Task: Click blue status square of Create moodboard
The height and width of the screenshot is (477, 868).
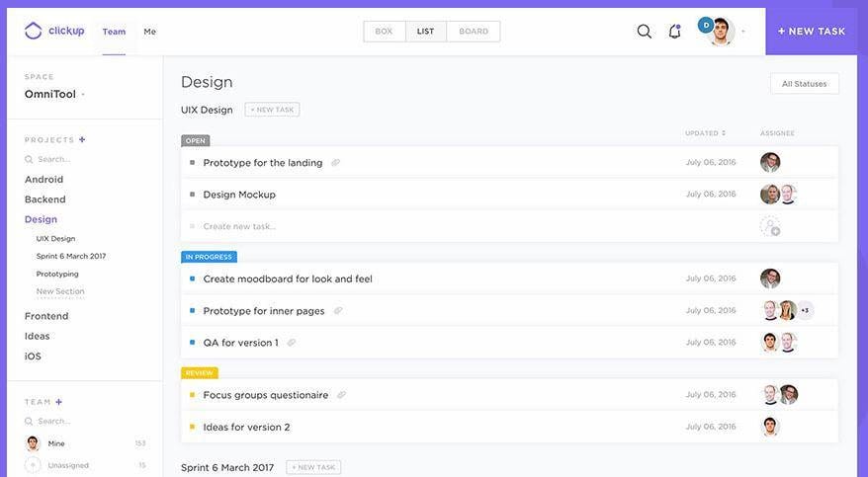Action: (x=192, y=278)
